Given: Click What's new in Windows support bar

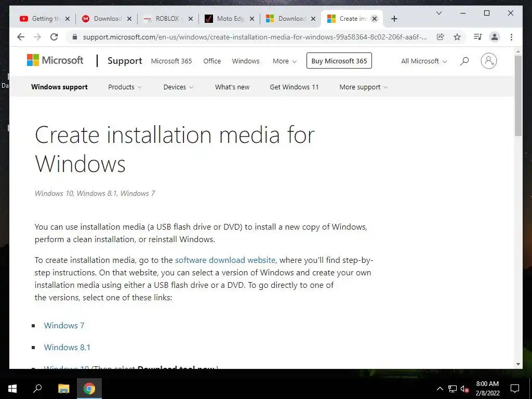Looking at the screenshot, I should [232, 87].
